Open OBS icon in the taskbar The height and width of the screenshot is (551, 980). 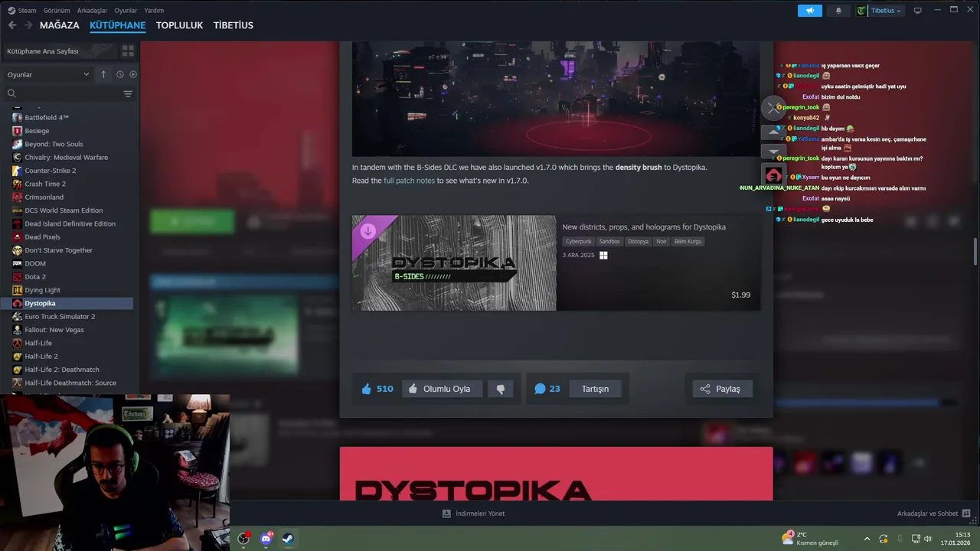(x=243, y=539)
